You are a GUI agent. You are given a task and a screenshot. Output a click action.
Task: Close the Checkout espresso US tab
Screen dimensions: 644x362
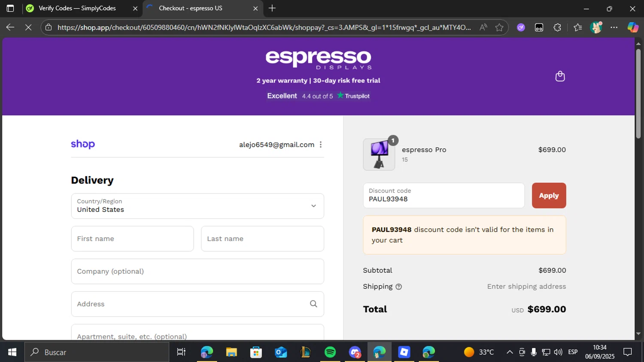point(255,8)
